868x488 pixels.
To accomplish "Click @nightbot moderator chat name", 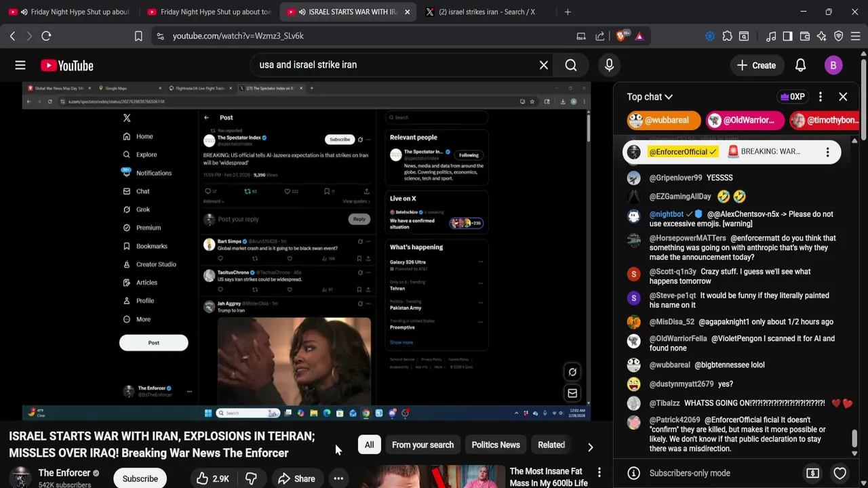I will [666, 214].
